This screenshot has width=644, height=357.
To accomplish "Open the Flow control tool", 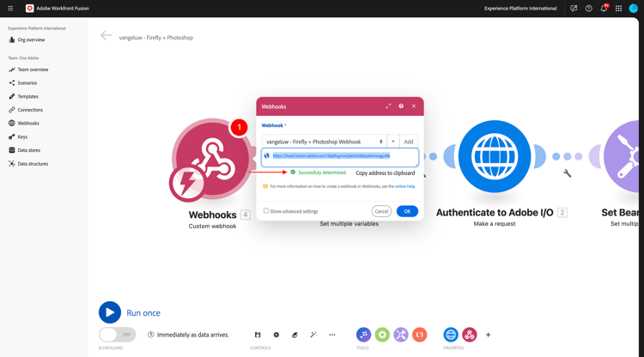I will point(363,335).
